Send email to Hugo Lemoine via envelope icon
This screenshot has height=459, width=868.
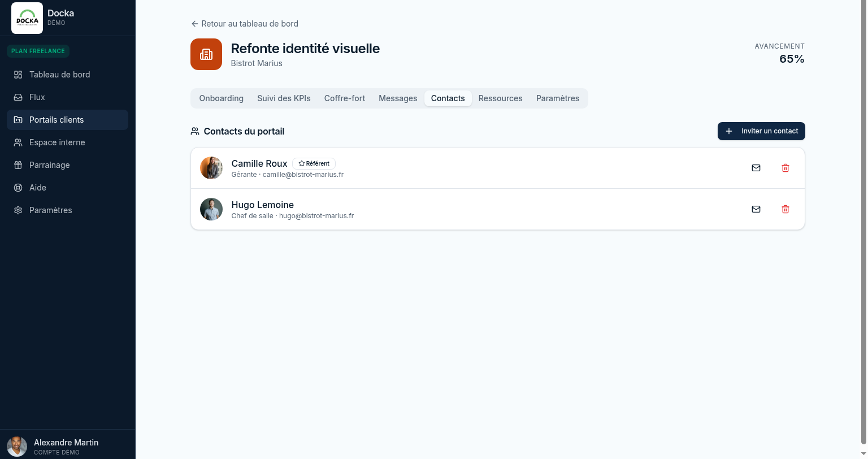tap(756, 209)
